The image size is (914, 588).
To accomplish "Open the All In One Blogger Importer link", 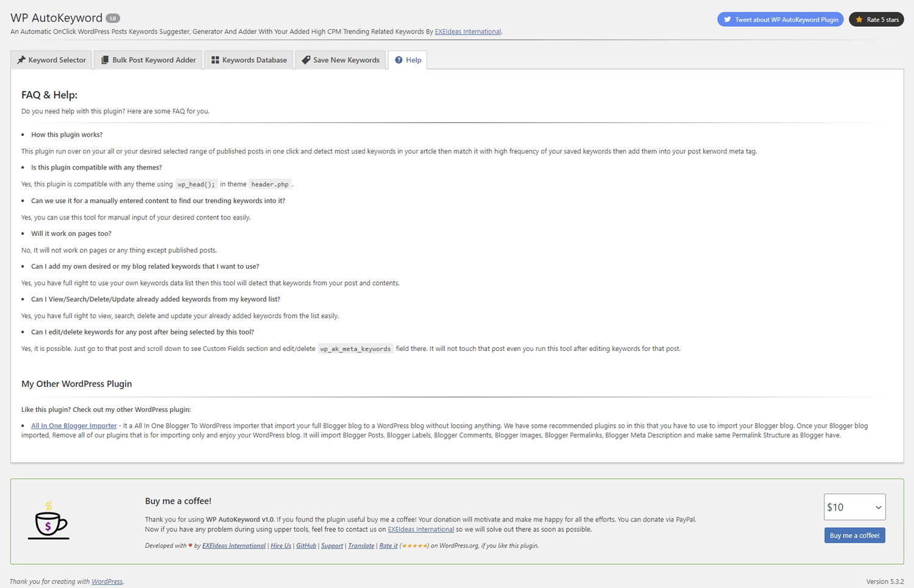I will click(x=74, y=426).
